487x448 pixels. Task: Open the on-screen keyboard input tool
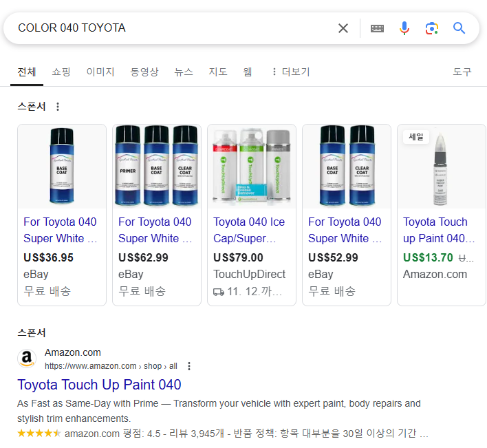tap(377, 29)
